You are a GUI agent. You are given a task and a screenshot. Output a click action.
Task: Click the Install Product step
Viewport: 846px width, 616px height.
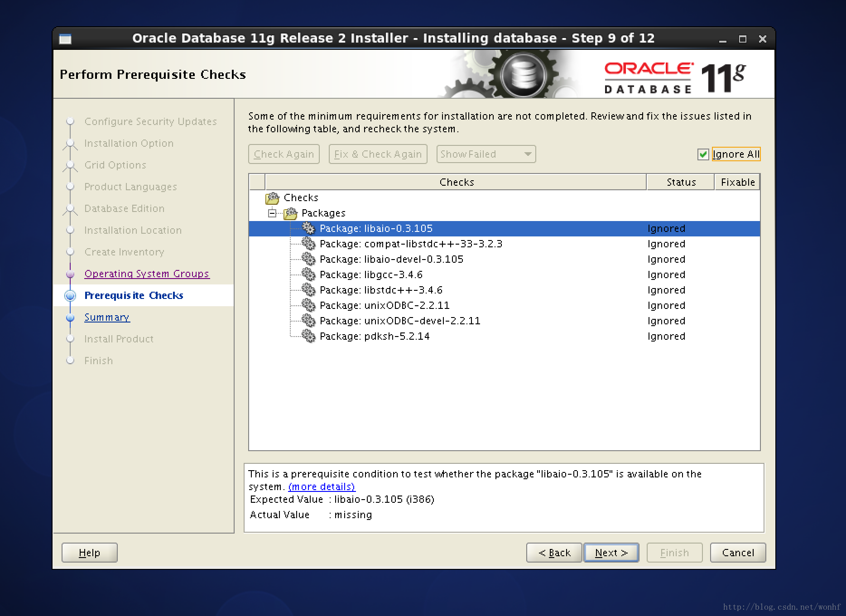(119, 339)
